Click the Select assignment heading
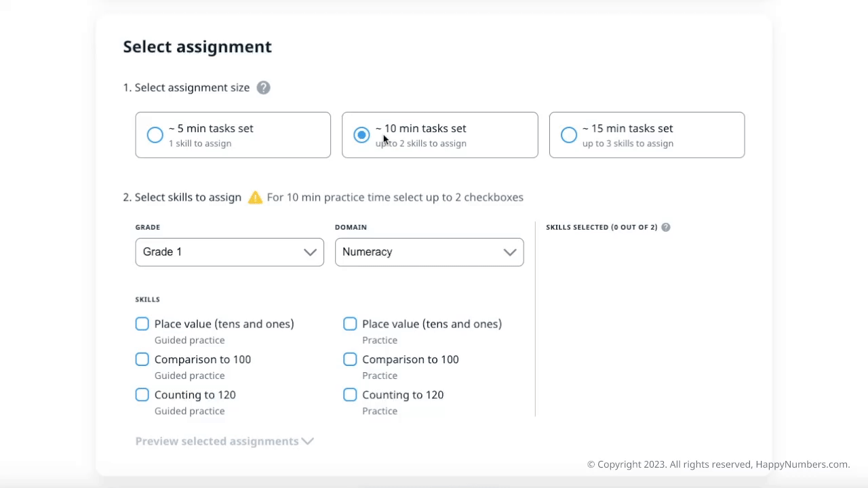The height and width of the screenshot is (488, 868). 197,47
